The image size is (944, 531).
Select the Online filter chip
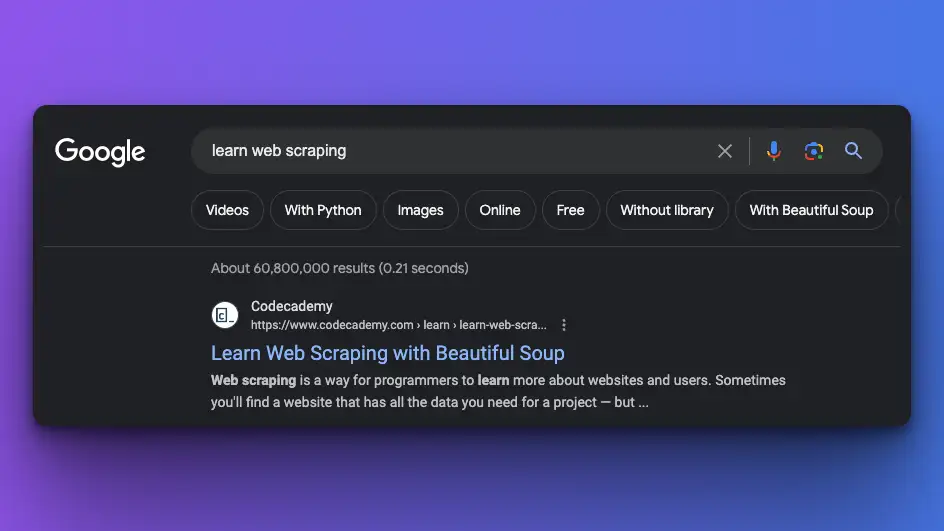click(x=500, y=210)
